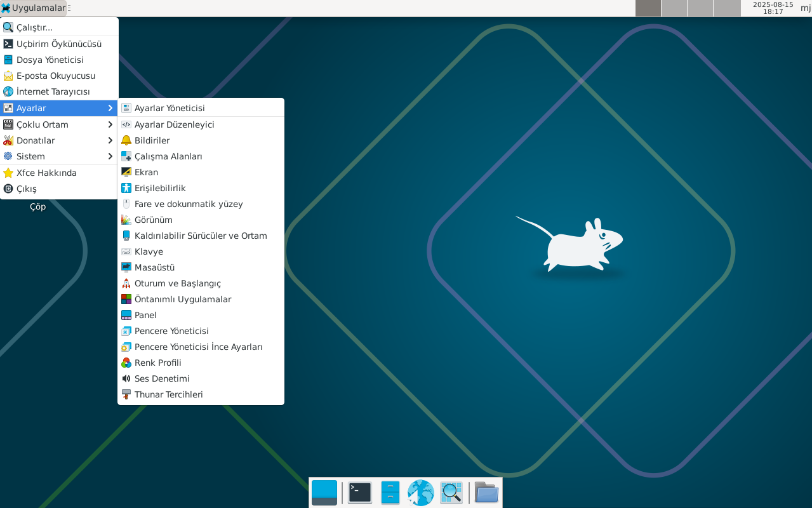Click the show desktop icon in the dock
Screen dimensions: 812x508
click(x=324, y=493)
